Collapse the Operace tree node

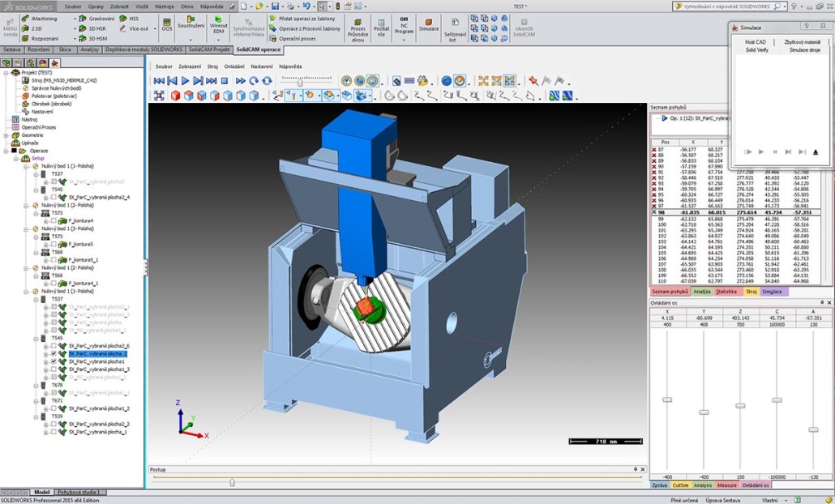click(6, 151)
